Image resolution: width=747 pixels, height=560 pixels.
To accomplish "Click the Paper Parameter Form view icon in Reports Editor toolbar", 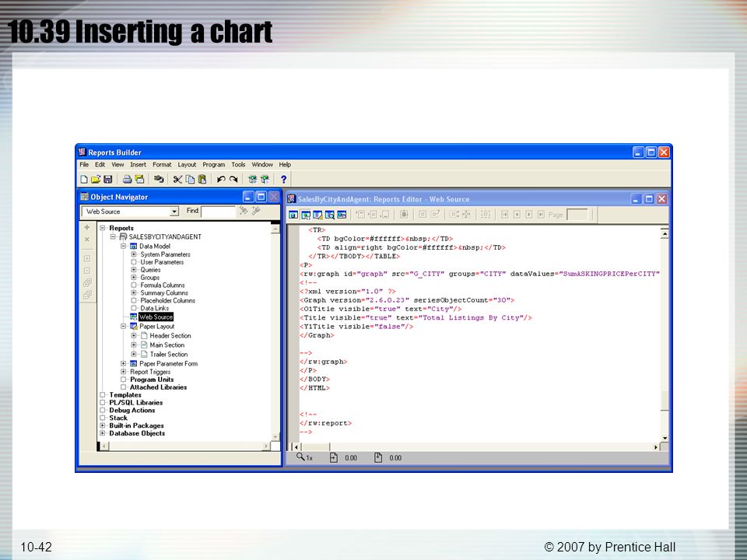I will (x=342, y=215).
